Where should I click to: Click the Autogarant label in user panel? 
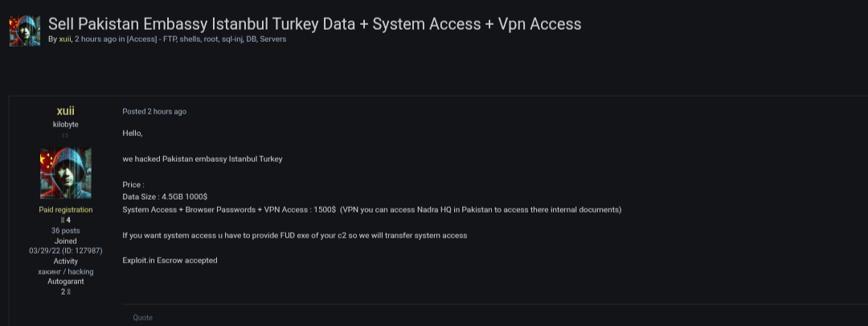click(66, 282)
